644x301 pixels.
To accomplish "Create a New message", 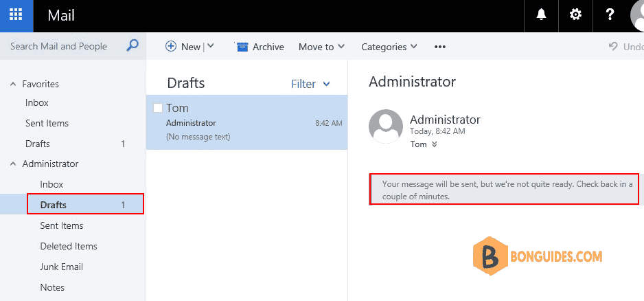I will 183,47.
